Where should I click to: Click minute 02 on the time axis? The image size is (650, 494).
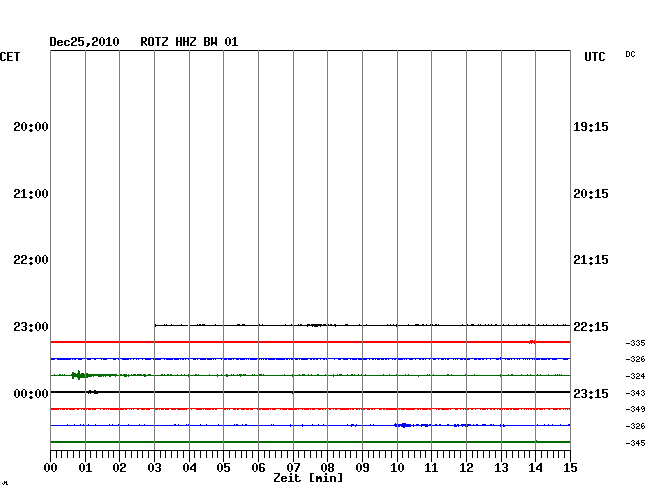pos(119,468)
